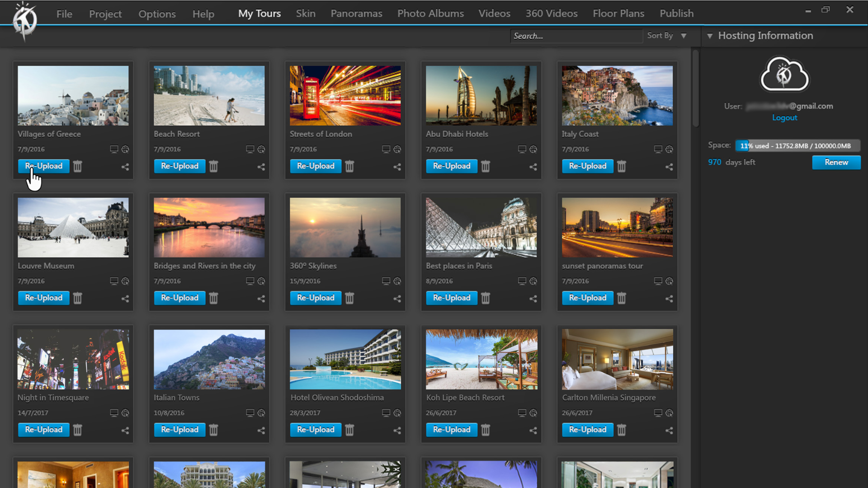The height and width of the screenshot is (488, 868).
Task: Click the globe icon on Beach Resort
Action: (261, 149)
